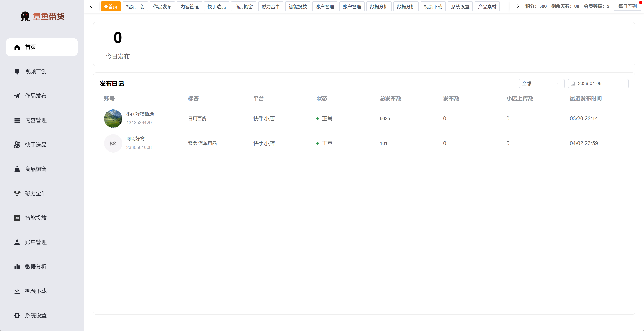The height and width of the screenshot is (331, 644).
Task: Select 内容管理 label in the sidebar
Action: pyautogui.click(x=36, y=120)
